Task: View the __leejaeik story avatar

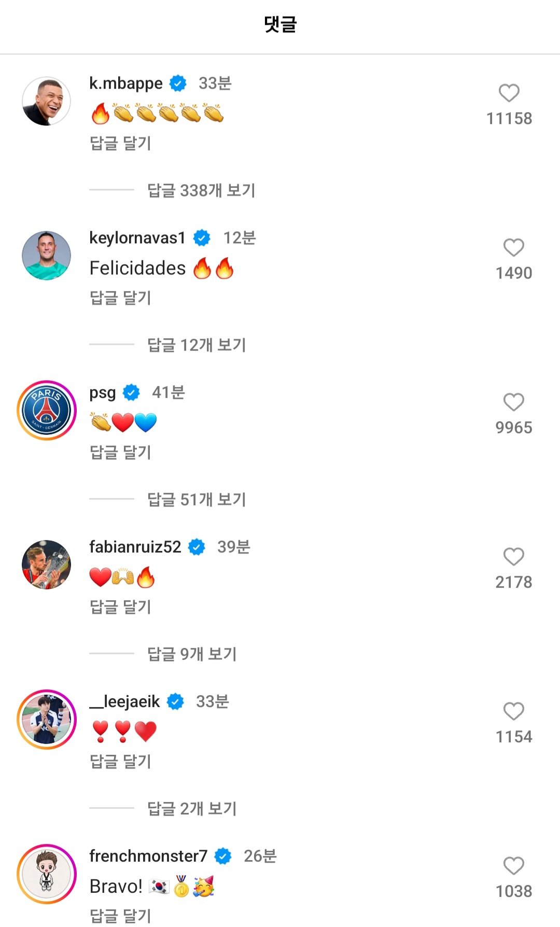Action: point(47,720)
